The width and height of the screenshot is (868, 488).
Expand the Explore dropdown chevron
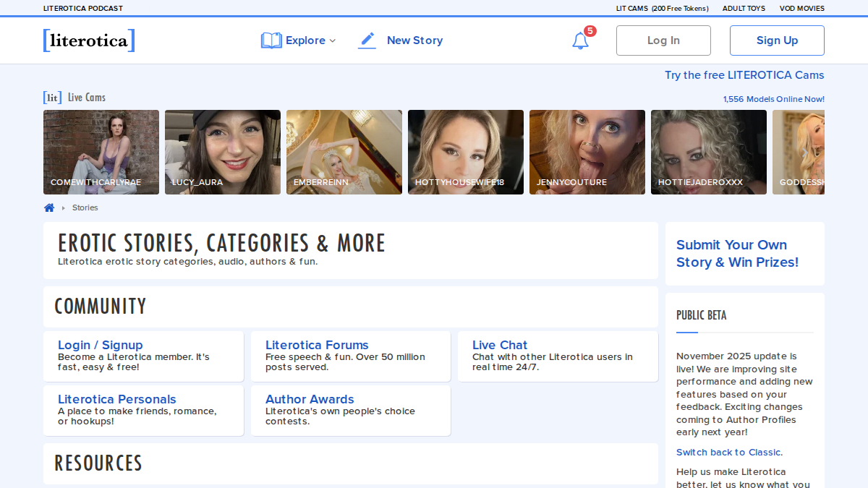pos(333,41)
